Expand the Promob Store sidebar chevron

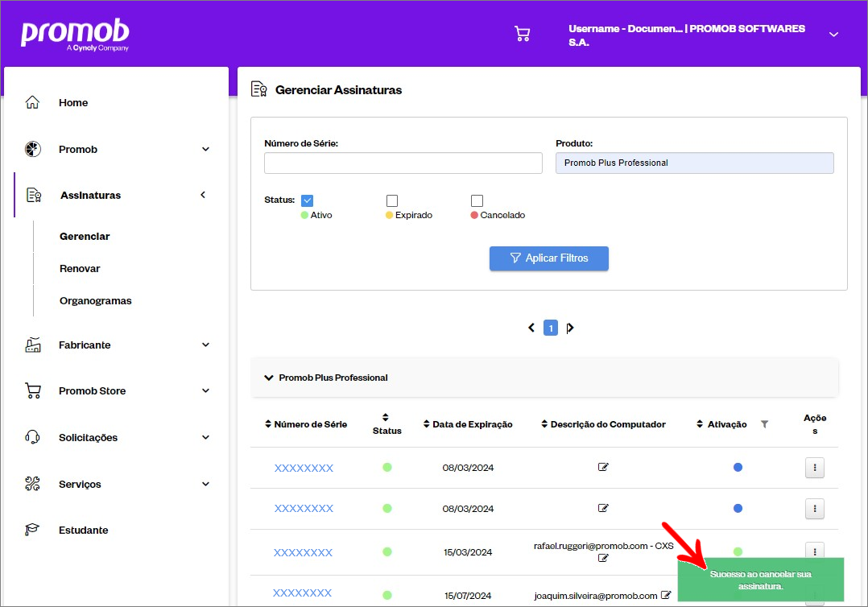click(x=205, y=390)
